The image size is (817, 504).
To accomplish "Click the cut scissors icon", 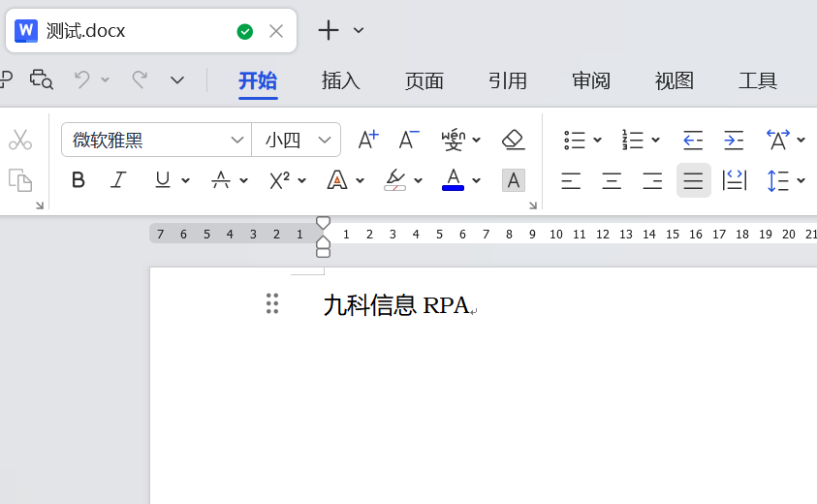I will (20, 140).
